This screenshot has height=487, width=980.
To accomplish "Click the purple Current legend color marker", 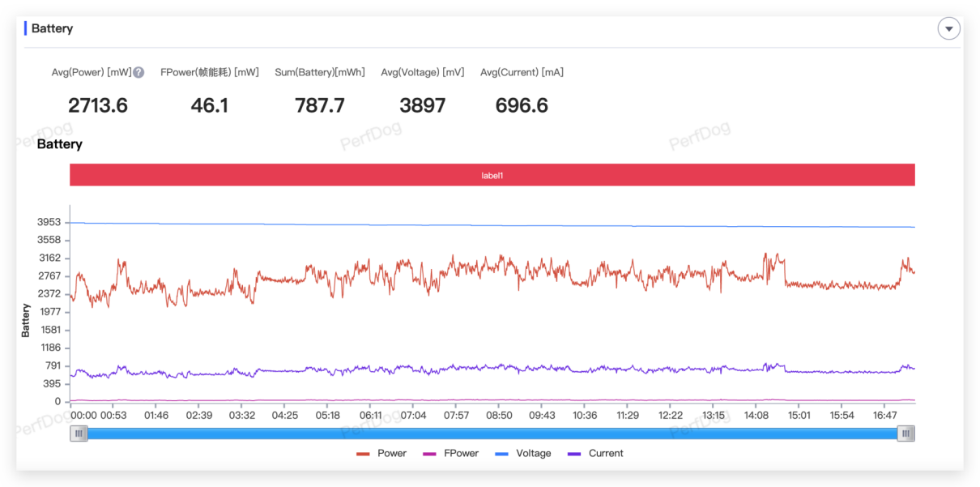I will tap(574, 454).
